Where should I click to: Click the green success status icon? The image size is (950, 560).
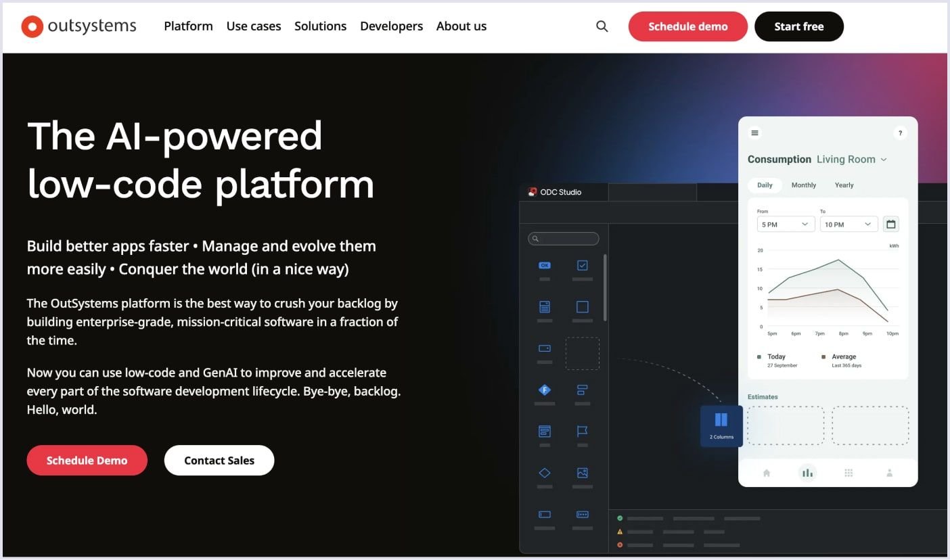[620, 519]
